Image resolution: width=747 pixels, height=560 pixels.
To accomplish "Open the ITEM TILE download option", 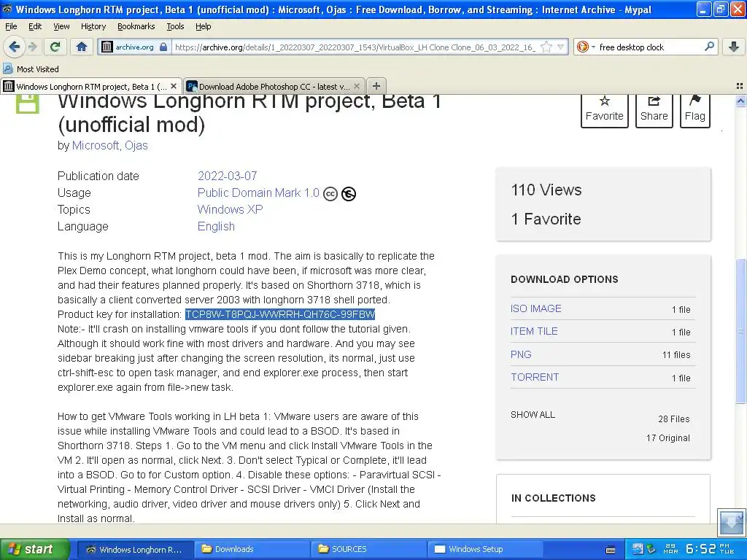I will pyautogui.click(x=534, y=332).
